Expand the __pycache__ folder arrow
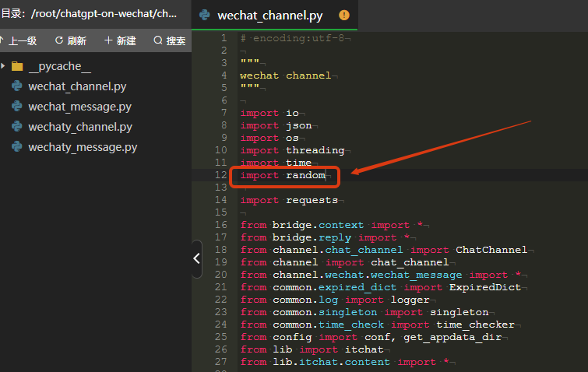Viewport: 588px width, 372px height. [x=3, y=66]
